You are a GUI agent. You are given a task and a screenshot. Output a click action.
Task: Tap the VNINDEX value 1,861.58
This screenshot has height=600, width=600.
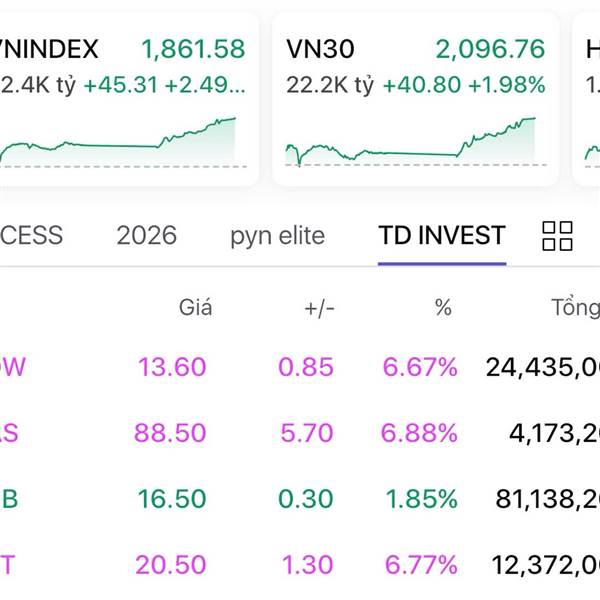(x=193, y=49)
